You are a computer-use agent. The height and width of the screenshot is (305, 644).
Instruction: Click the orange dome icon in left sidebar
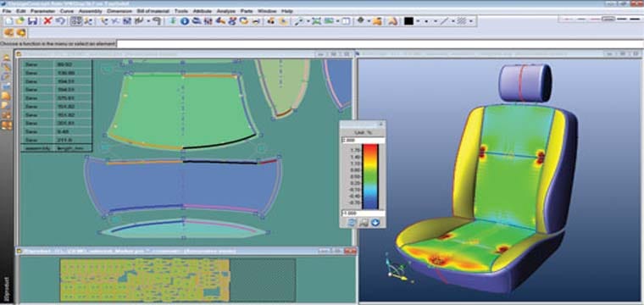7,96
